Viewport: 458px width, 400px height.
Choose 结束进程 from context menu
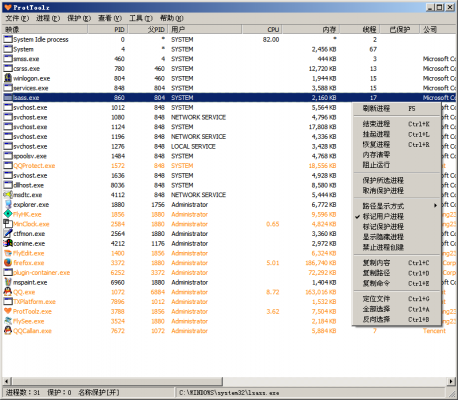click(396, 124)
